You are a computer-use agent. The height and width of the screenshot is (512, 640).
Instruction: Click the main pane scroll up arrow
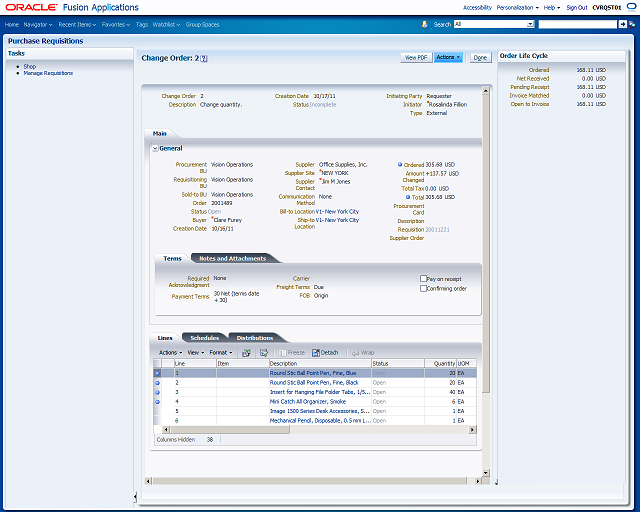[486, 90]
